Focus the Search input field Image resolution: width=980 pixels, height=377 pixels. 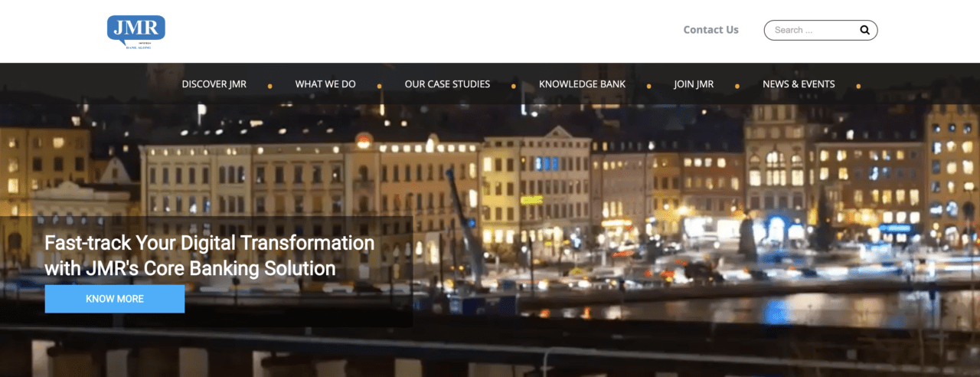(813, 31)
